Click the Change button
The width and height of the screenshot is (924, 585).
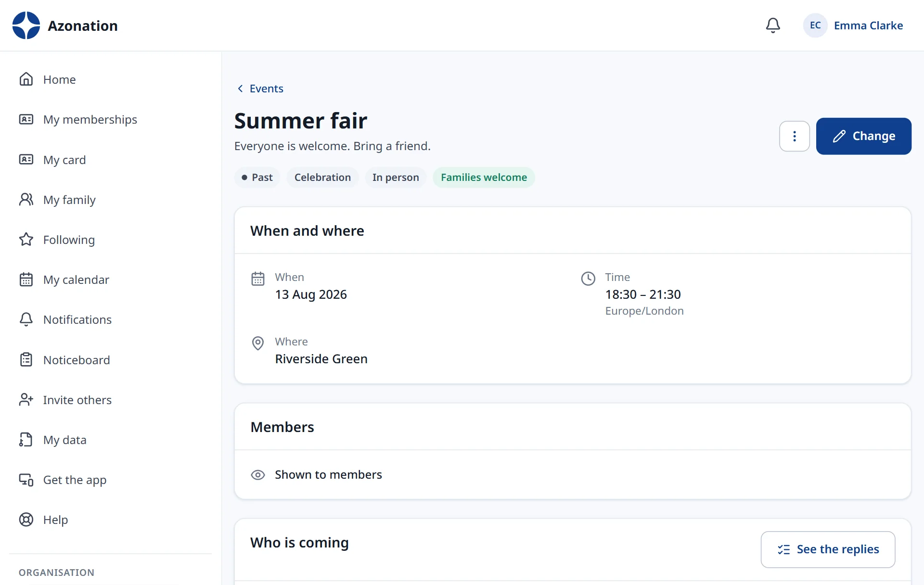pyautogui.click(x=863, y=136)
